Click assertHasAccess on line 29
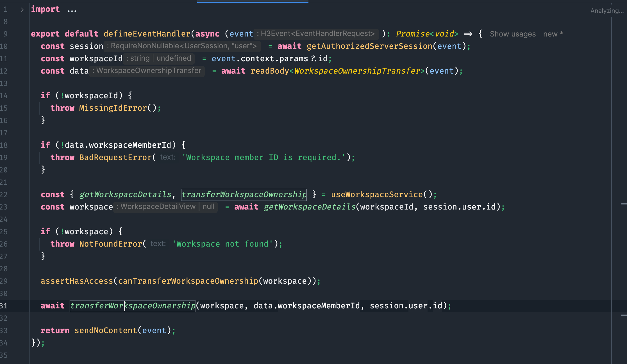 tap(77, 281)
